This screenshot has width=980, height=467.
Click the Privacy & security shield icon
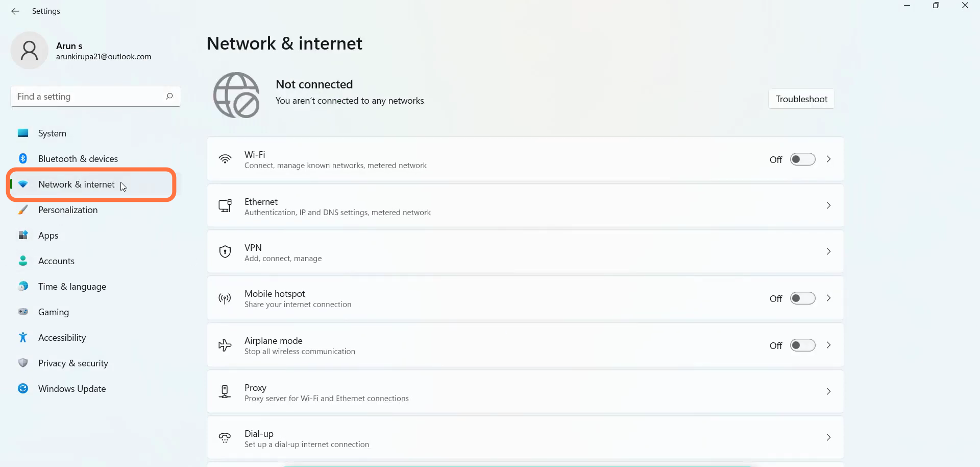[23, 363]
